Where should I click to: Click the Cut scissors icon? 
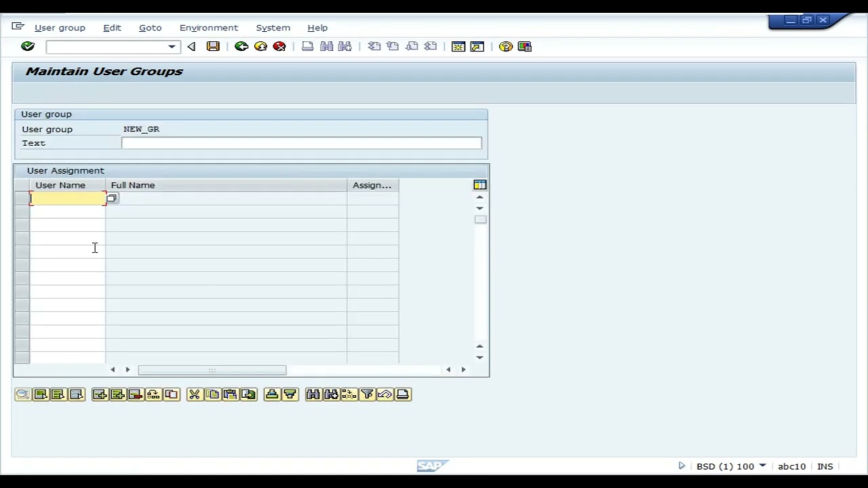pyautogui.click(x=195, y=394)
